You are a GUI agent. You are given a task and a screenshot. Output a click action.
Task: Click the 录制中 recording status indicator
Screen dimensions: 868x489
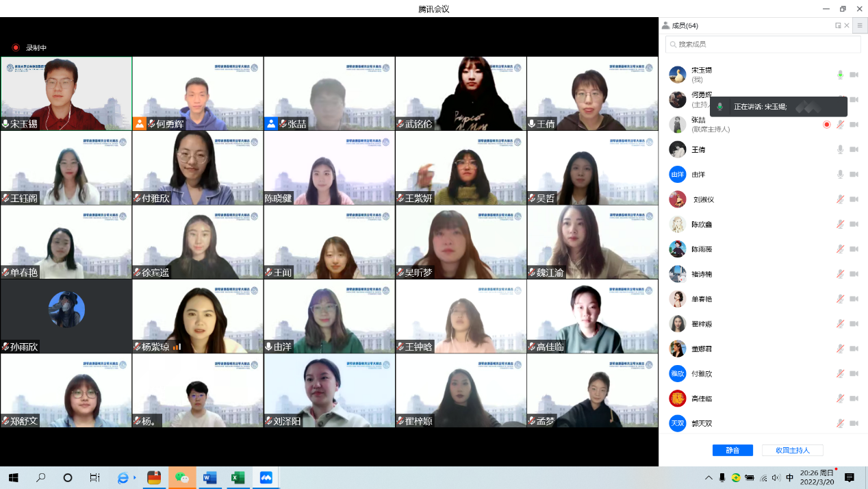(29, 48)
